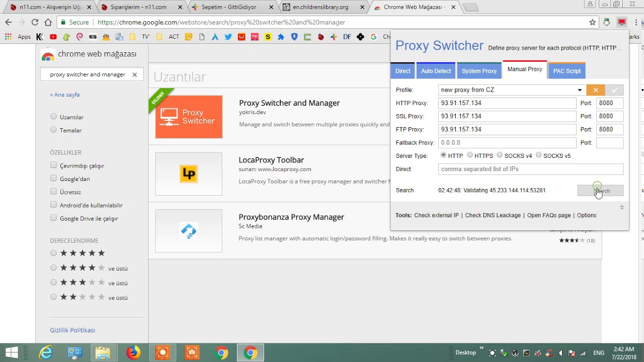The width and height of the screenshot is (644, 362).
Task: Open the Chrome three-dot menu
Action: pyautogui.click(x=635, y=22)
